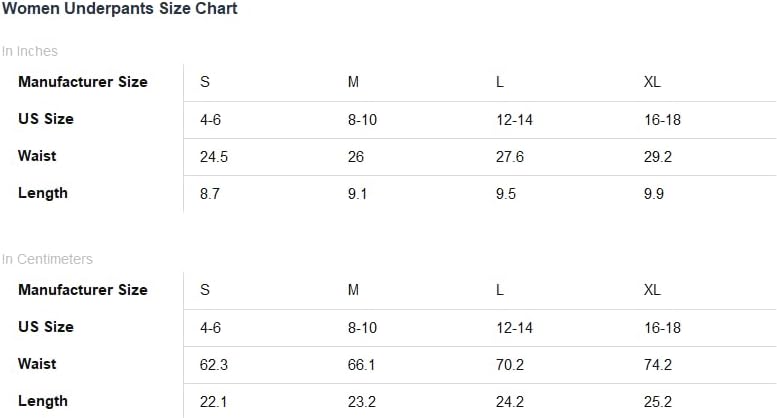This screenshot has height=418, width=777.
Task: Click the 74.2 waist value
Action: [658, 365]
